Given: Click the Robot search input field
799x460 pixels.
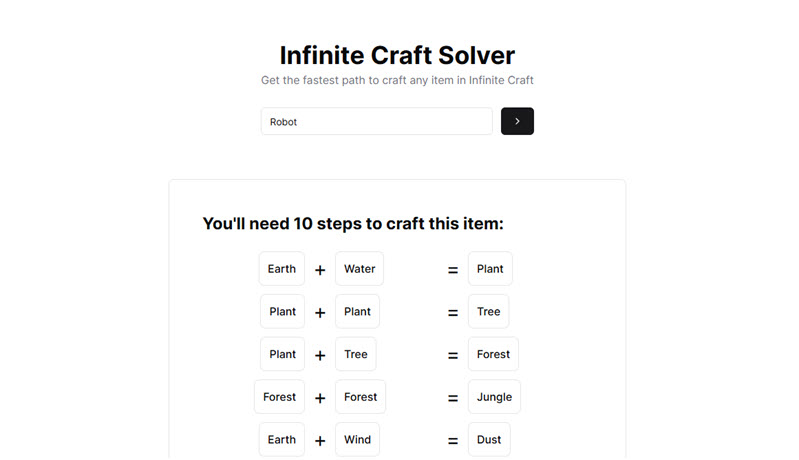Looking at the screenshot, I should click(x=376, y=121).
